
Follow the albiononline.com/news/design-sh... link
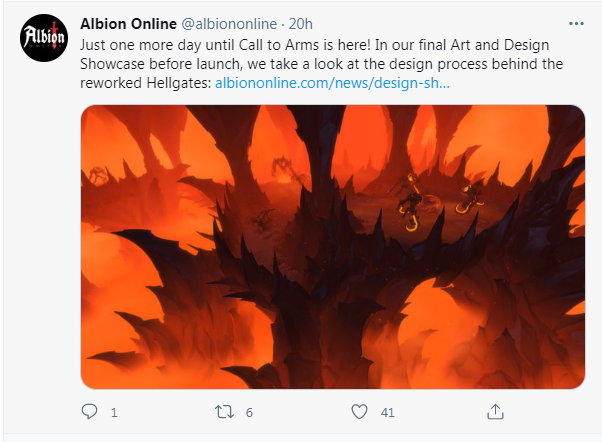332,83
